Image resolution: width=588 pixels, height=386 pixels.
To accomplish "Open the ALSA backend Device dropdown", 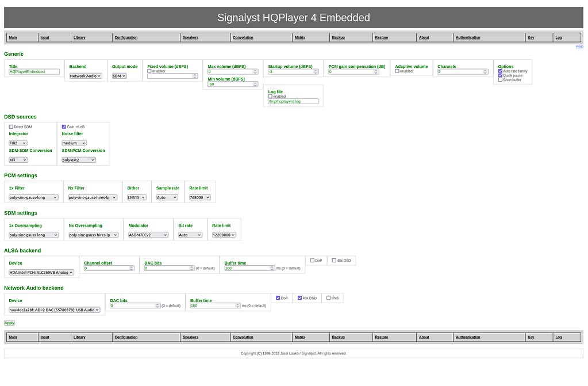I will click(41, 273).
